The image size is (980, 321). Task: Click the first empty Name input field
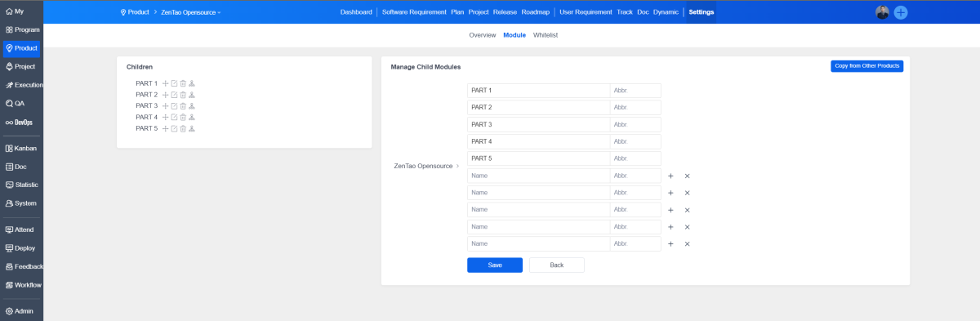[538, 176]
